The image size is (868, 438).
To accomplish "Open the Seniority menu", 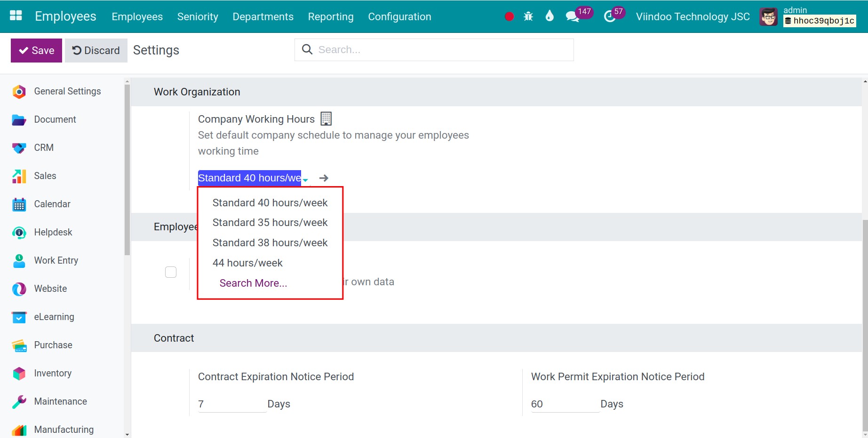I will tap(198, 16).
